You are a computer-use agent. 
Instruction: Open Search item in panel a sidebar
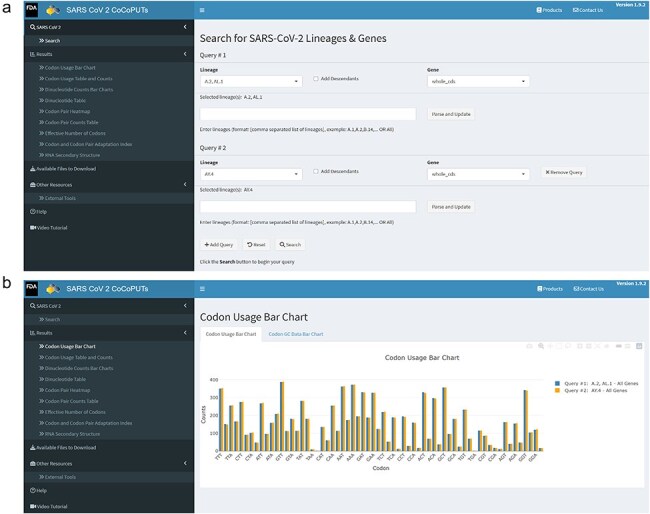[x=49, y=41]
